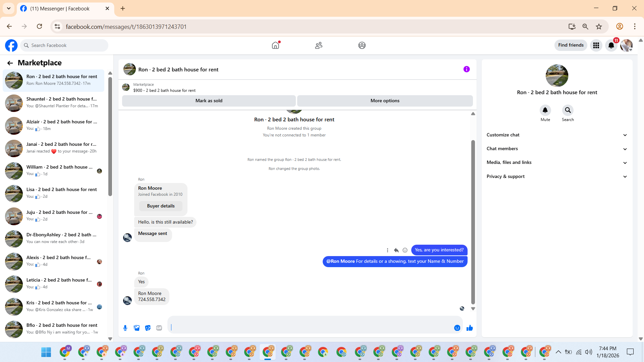Open Facebook notifications bell
The width and height of the screenshot is (644, 362).
[611, 45]
